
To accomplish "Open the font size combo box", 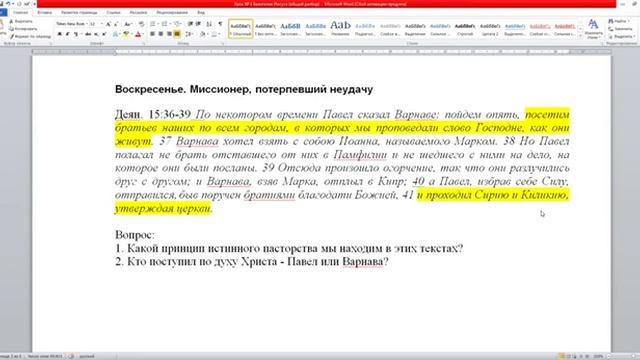I will pos(96,24).
